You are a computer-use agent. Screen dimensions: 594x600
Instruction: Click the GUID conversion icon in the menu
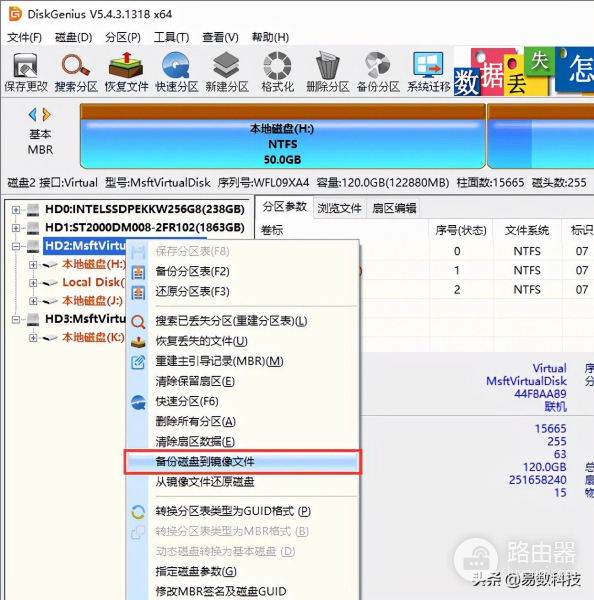[138, 512]
